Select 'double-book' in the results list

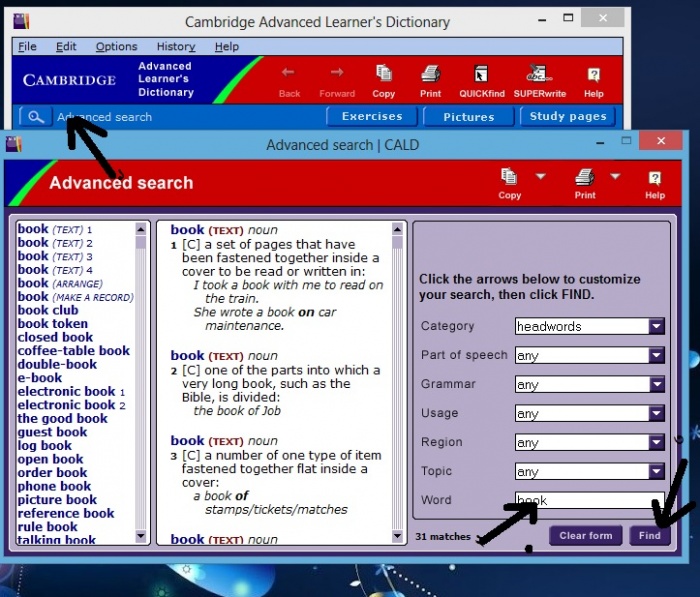click(57, 364)
